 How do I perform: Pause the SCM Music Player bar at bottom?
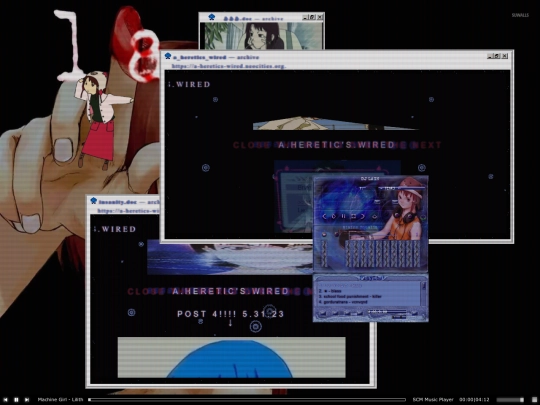[x=16, y=399]
